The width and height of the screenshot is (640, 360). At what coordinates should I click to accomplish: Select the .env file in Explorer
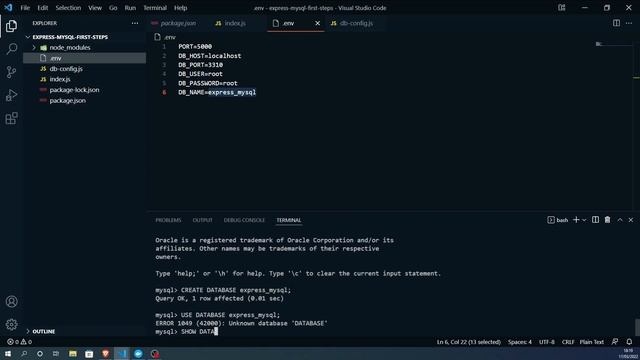[84, 58]
